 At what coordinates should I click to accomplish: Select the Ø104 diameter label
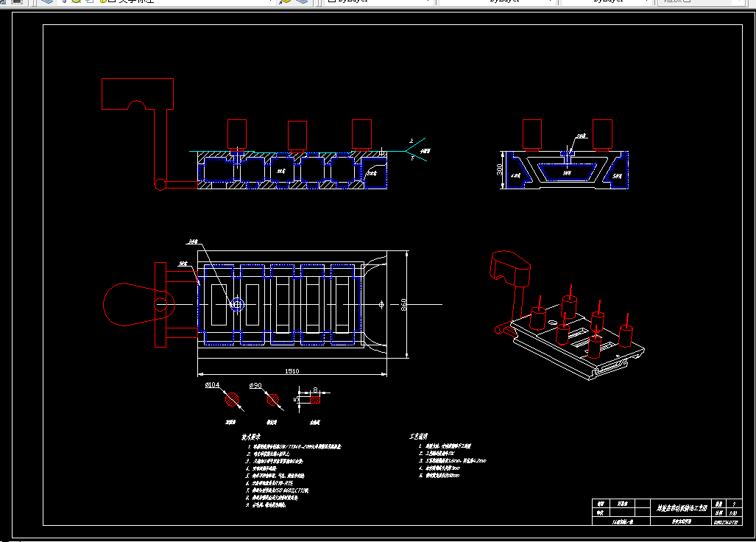pyautogui.click(x=212, y=385)
